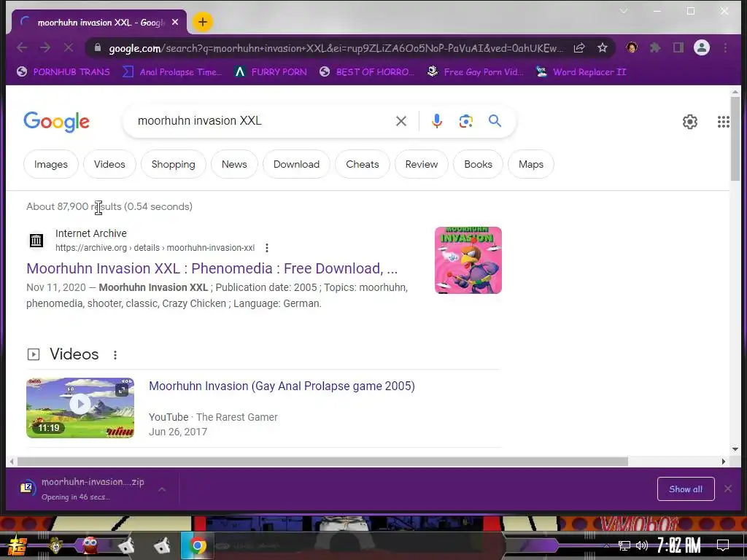Viewport: 747px width, 560px height.
Task: Open Google Lens image search icon
Action: pos(466,121)
